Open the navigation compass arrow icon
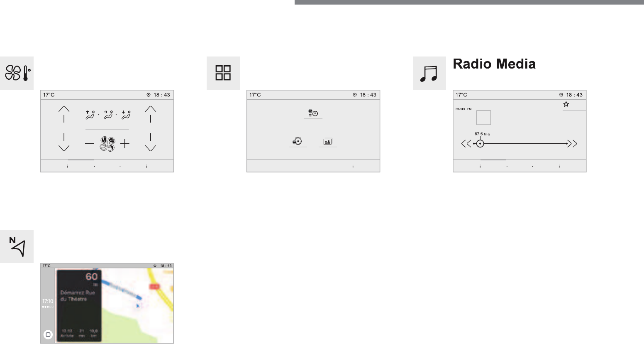Image resolution: width=644 pixels, height=344 pixels. coord(17,246)
